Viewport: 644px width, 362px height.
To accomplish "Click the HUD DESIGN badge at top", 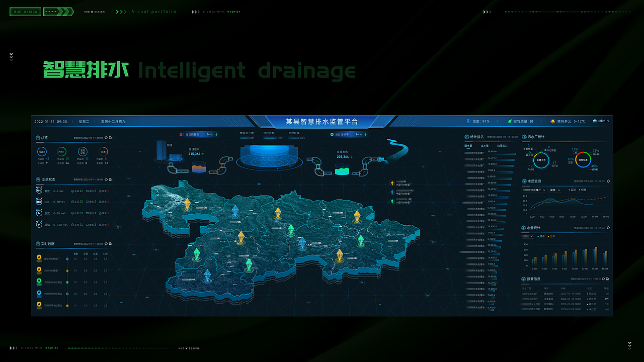I will [x=26, y=12].
